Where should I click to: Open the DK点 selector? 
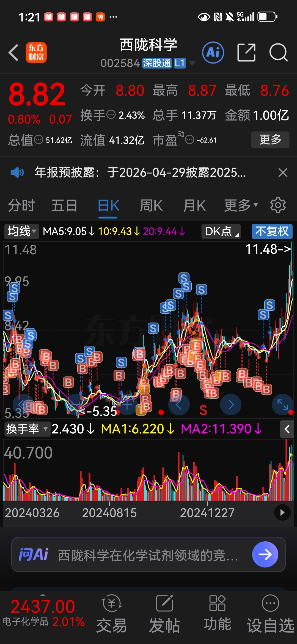[221, 231]
